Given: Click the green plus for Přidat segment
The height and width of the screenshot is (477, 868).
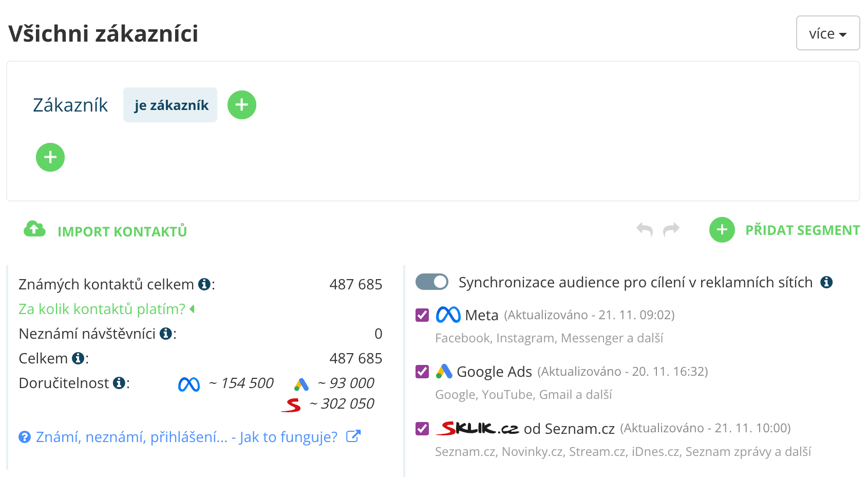Looking at the screenshot, I should [722, 230].
